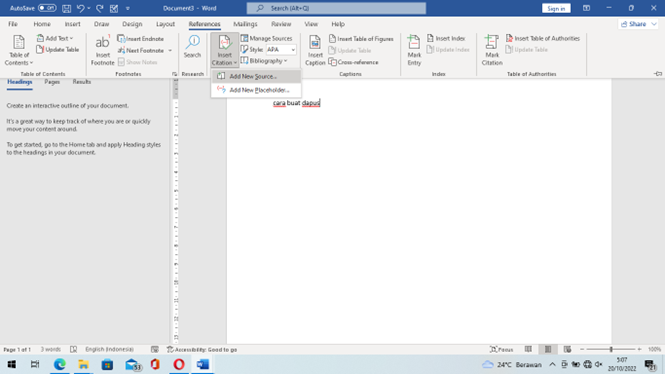Click the 100% zoom level

[x=654, y=349]
